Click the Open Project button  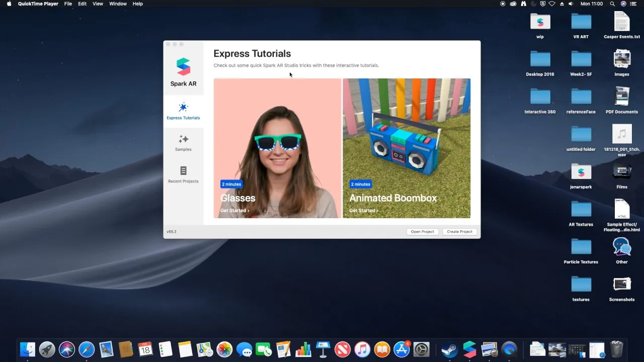[x=423, y=232]
